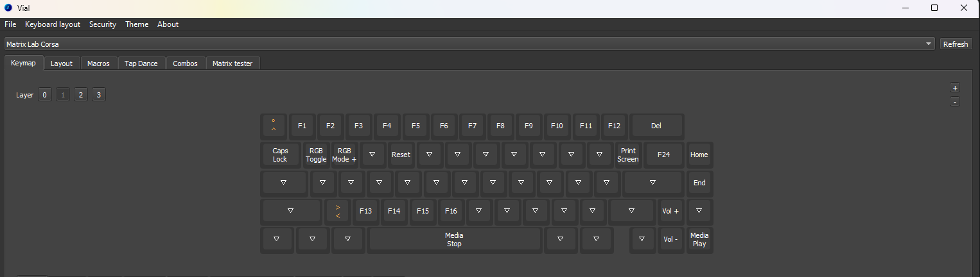The image size is (980, 277).
Task: Select the F7 key
Action: click(472, 126)
